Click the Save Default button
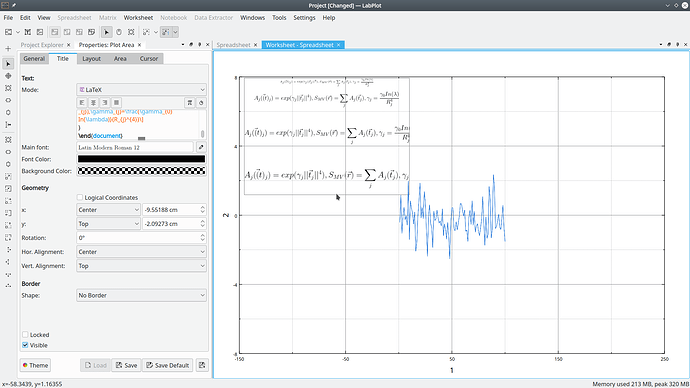Screen dimensions: 690x388 click(168, 365)
